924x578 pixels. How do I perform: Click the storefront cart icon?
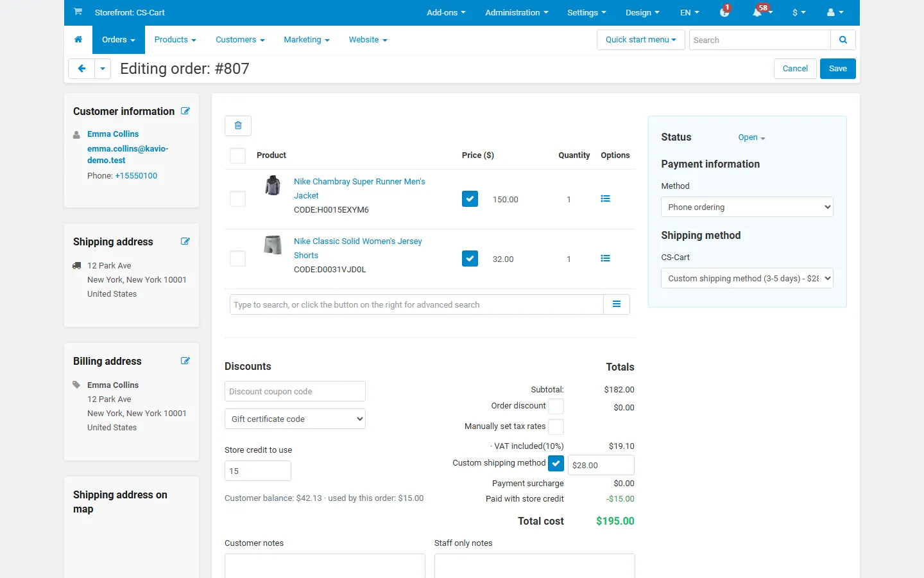click(78, 12)
